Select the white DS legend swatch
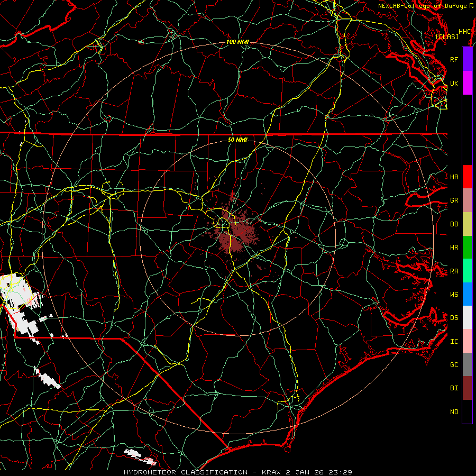This screenshot has width=476, height=476. pos(467,317)
